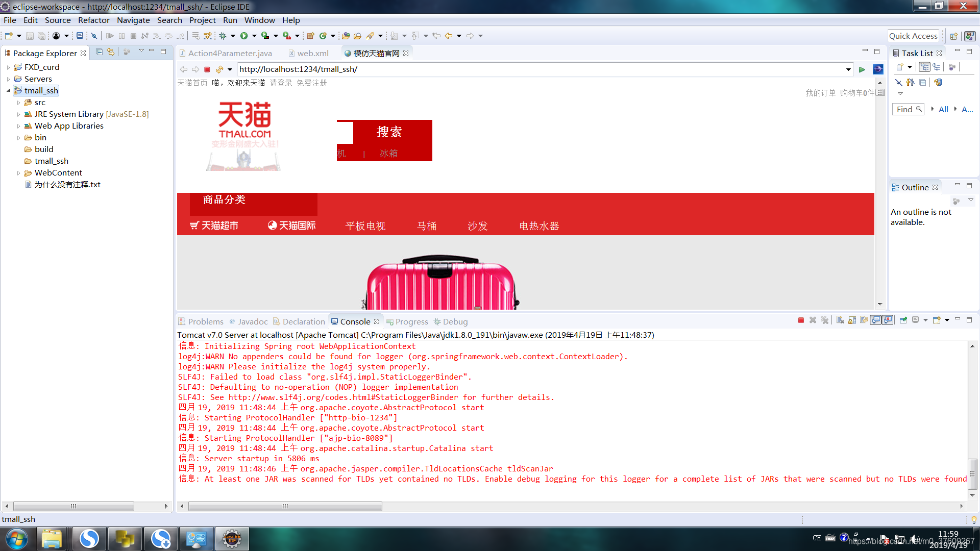Pin the Console view
This screenshot has height=551, width=980.
[903, 320]
